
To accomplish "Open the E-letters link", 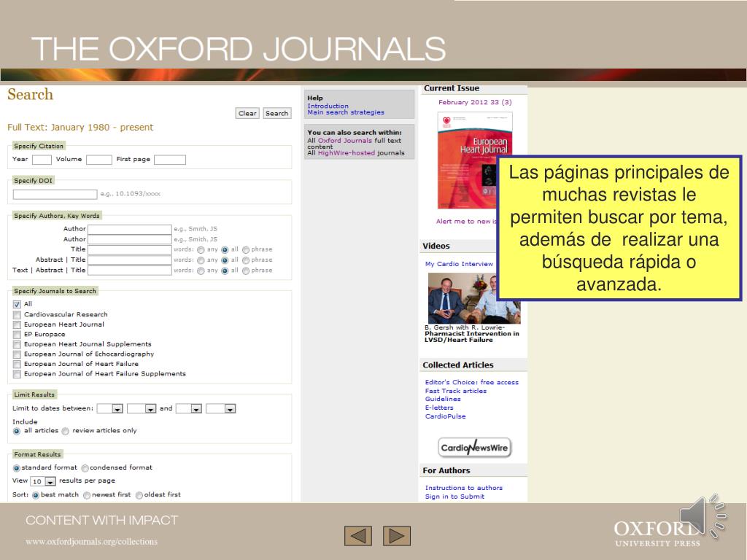I will pos(439,408).
